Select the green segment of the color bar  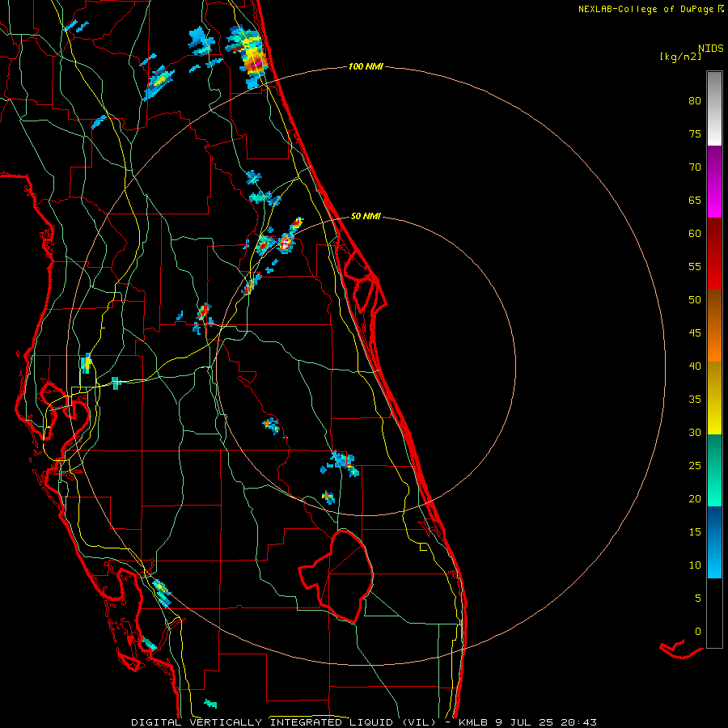click(x=714, y=470)
